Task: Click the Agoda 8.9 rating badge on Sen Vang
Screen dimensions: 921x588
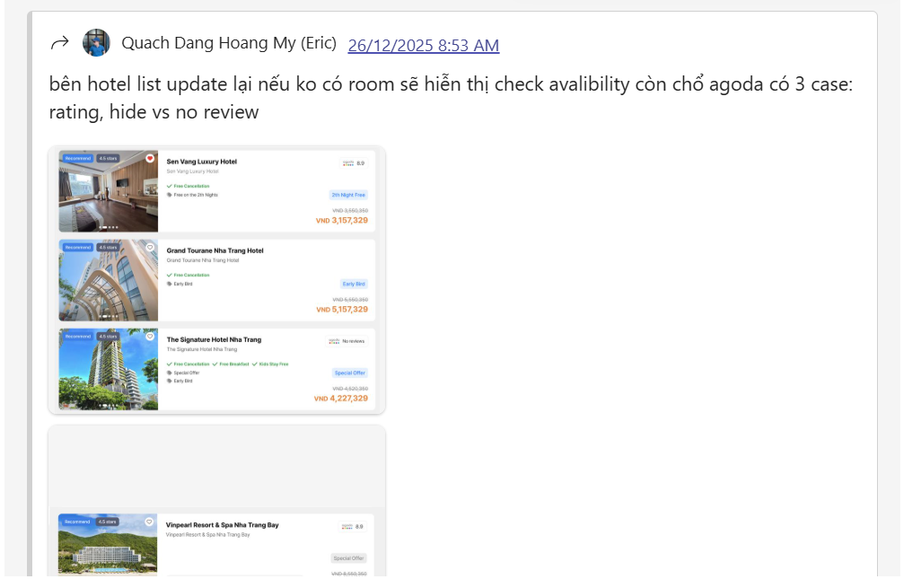Action: pos(355,162)
